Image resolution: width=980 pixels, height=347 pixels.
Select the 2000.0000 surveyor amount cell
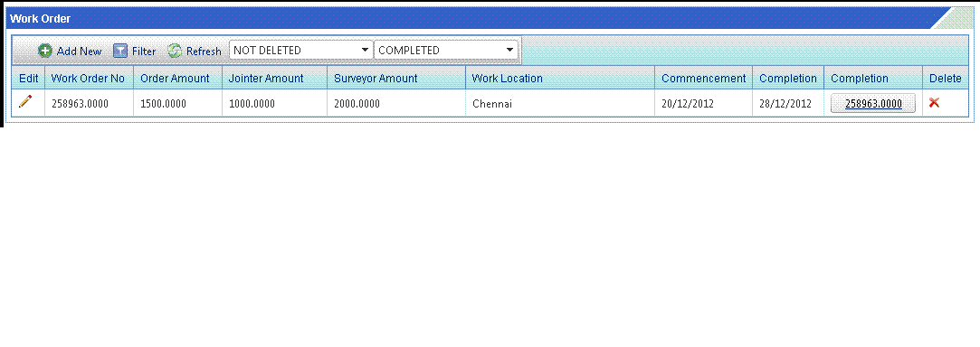click(396, 103)
